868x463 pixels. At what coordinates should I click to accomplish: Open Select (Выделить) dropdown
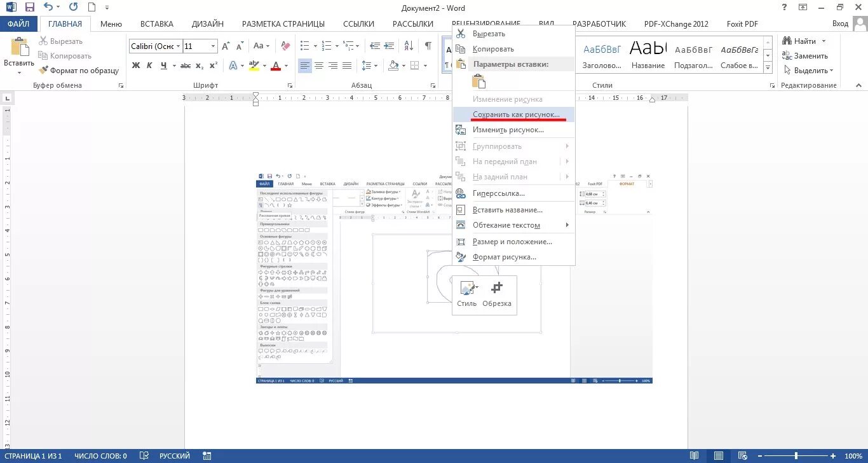(809, 71)
